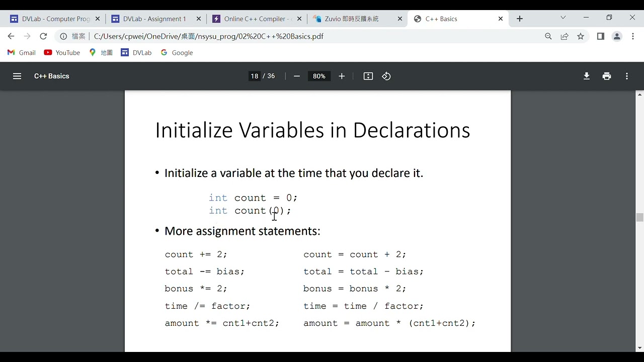Zoom in with the plus button

[342, 76]
